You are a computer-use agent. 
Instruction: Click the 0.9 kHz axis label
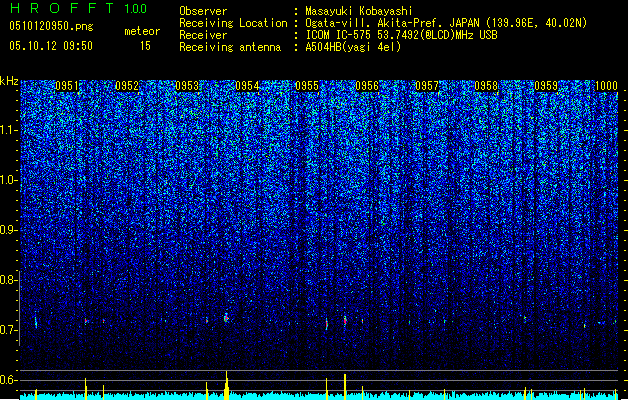click(x=9, y=230)
